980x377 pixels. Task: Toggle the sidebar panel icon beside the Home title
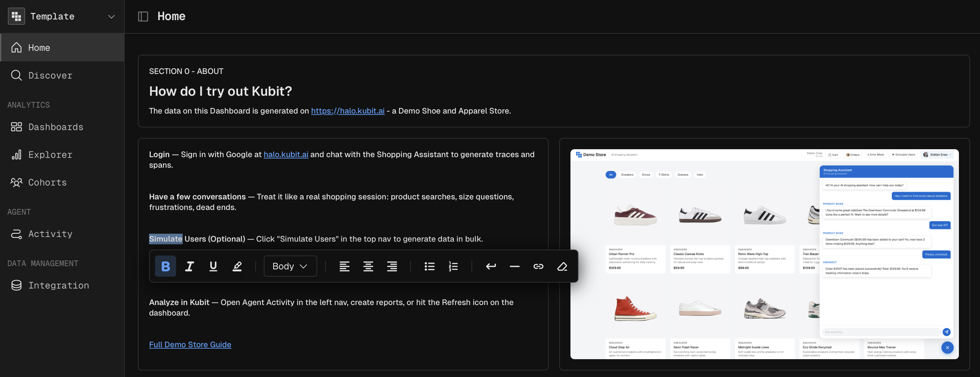click(143, 17)
